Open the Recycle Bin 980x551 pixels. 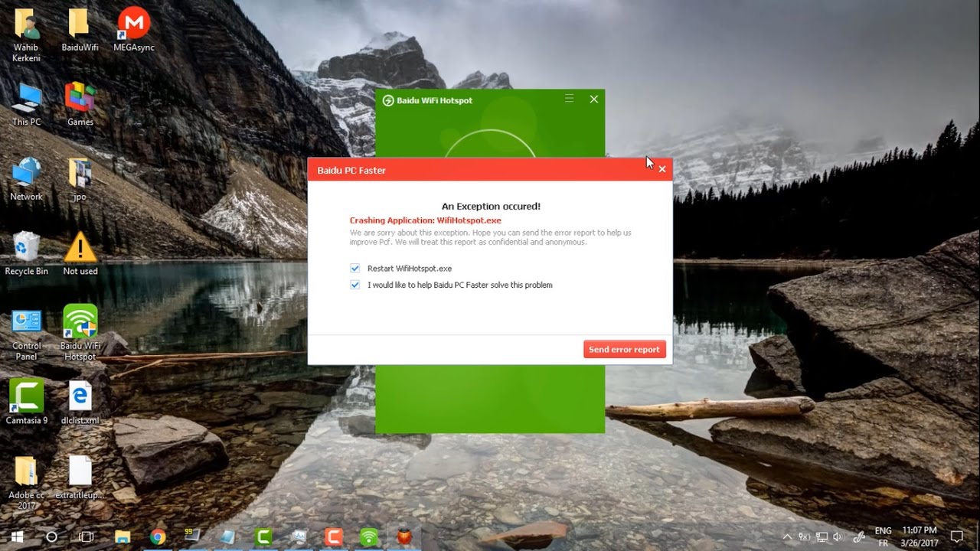(27, 254)
